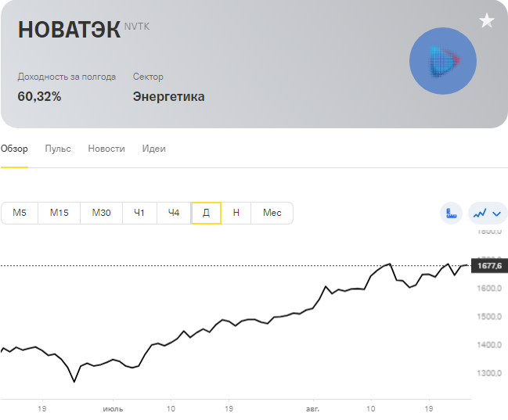The width and height of the screenshot is (508, 420).
Task: Select the Ч1 hourly timeframe
Action: [139, 213]
